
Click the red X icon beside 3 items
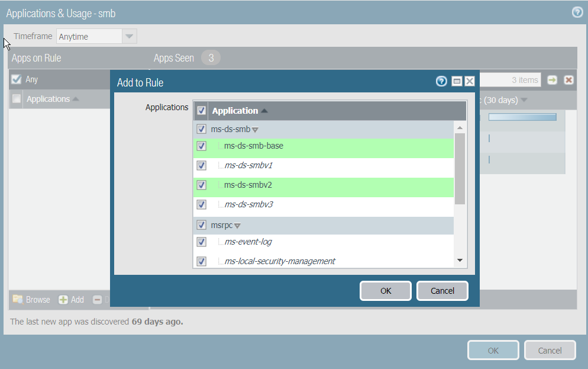(x=569, y=80)
